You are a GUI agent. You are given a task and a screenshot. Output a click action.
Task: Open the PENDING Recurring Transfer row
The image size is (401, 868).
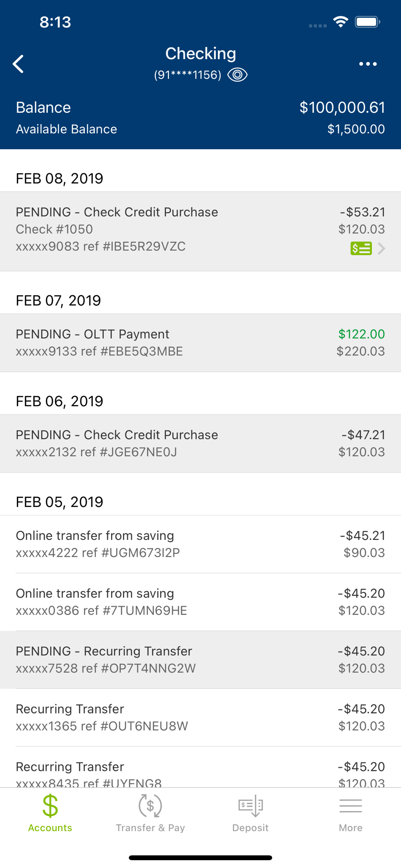(x=200, y=659)
